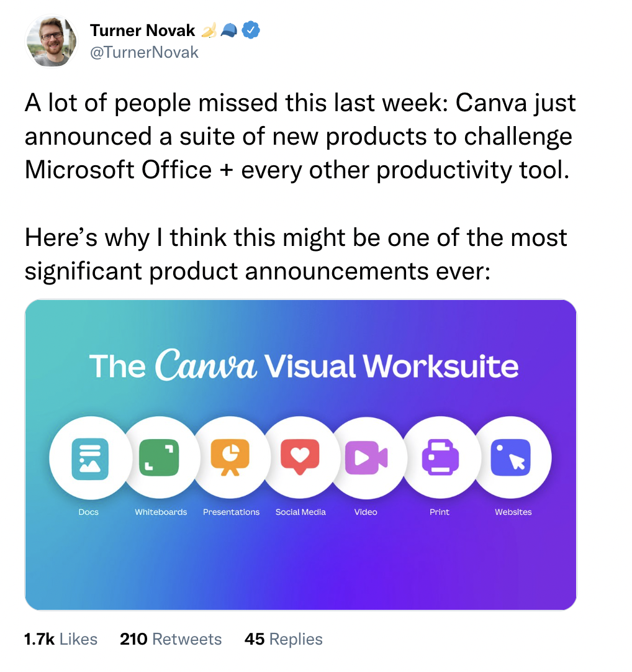Click the red Social Media heart icon

(300, 457)
